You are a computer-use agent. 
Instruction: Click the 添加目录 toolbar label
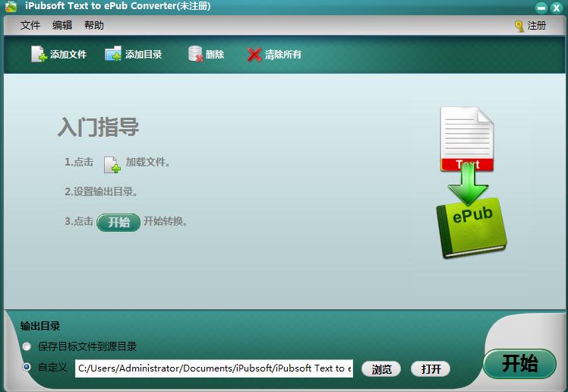(144, 55)
